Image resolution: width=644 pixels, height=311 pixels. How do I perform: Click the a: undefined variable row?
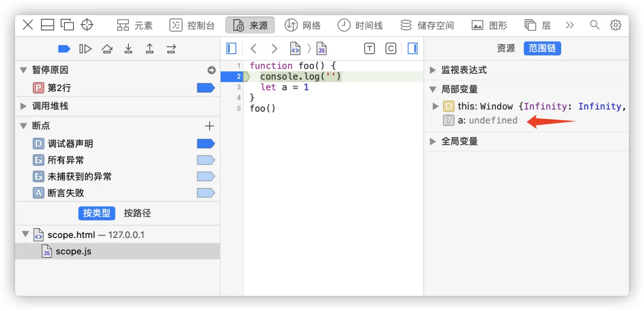[526, 121]
